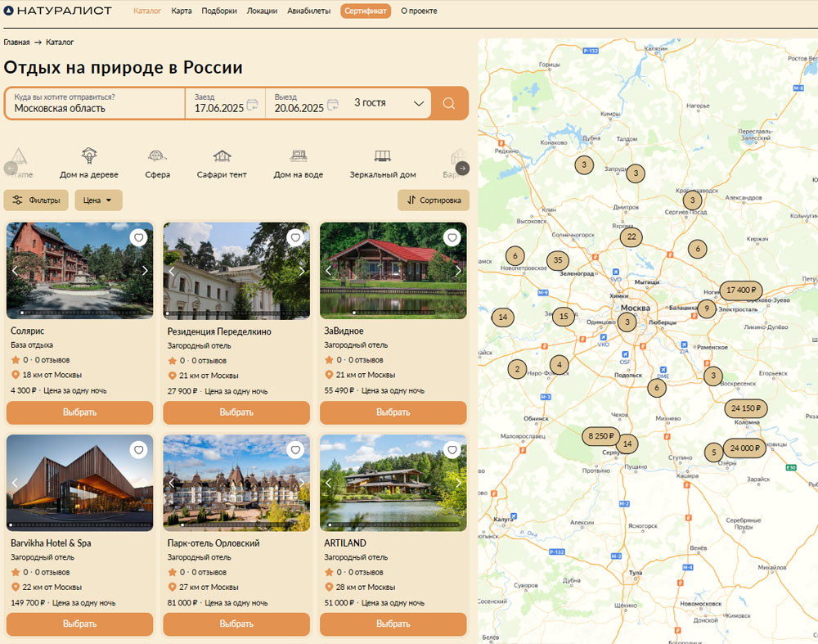Next photo arrow on Солярис card
The height and width of the screenshot is (644, 818).
pos(145,270)
